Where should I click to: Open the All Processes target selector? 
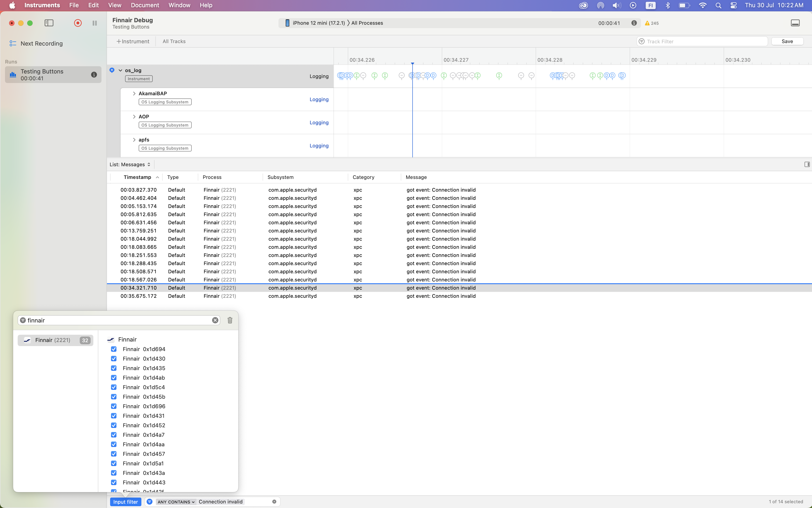click(x=367, y=23)
